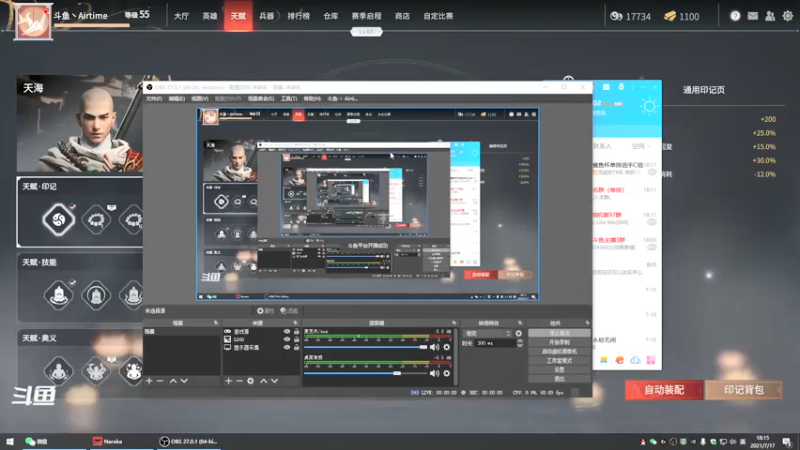Open the 英雄 heroes tab
The width and height of the screenshot is (800, 450).
coord(210,16)
